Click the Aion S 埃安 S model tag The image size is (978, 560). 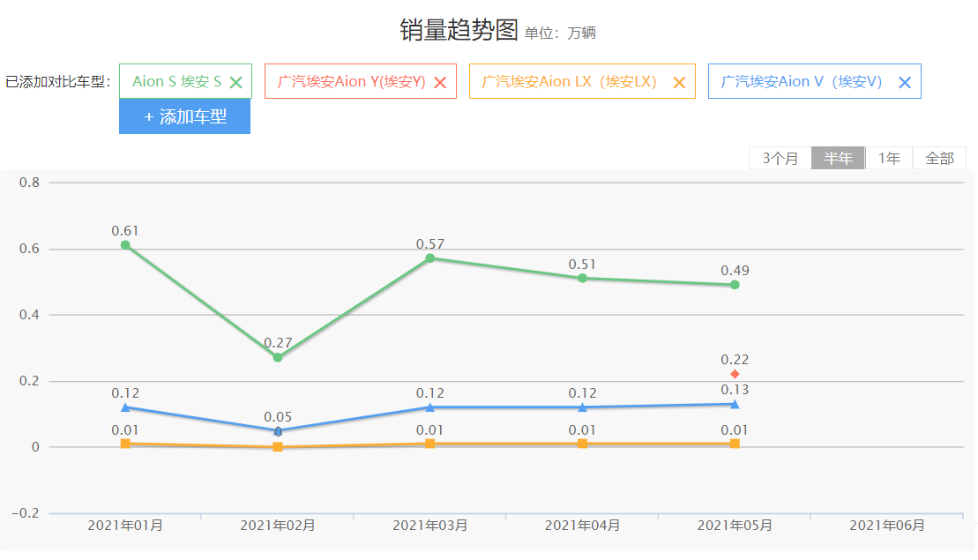click(x=176, y=81)
